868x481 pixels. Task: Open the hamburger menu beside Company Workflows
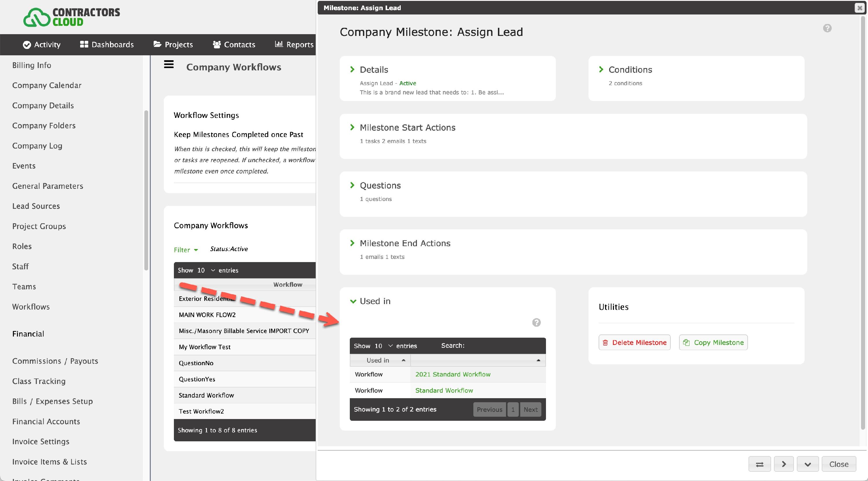tap(169, 64)
